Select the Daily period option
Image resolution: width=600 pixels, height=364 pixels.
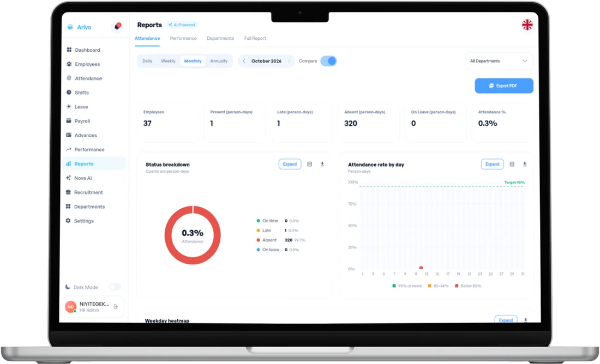point(147,61)
